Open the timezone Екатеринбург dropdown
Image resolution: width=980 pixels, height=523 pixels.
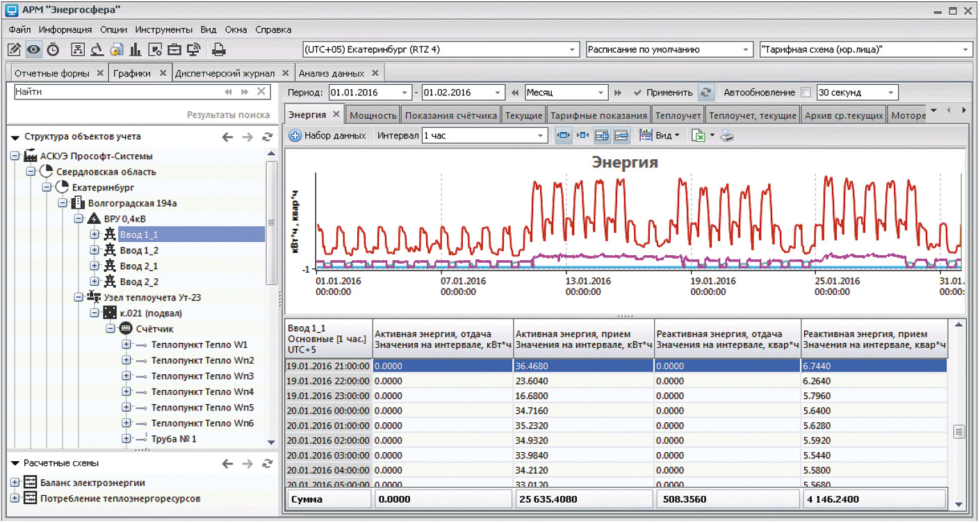tap(573, 50)
